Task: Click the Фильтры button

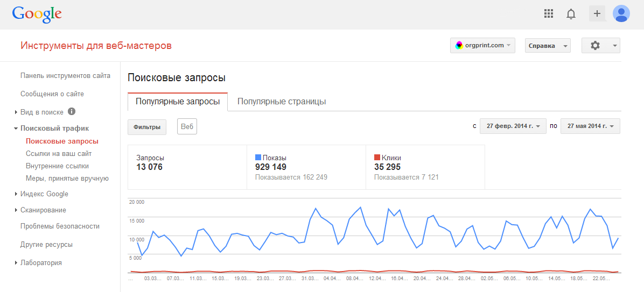Action: click(147, 127)
